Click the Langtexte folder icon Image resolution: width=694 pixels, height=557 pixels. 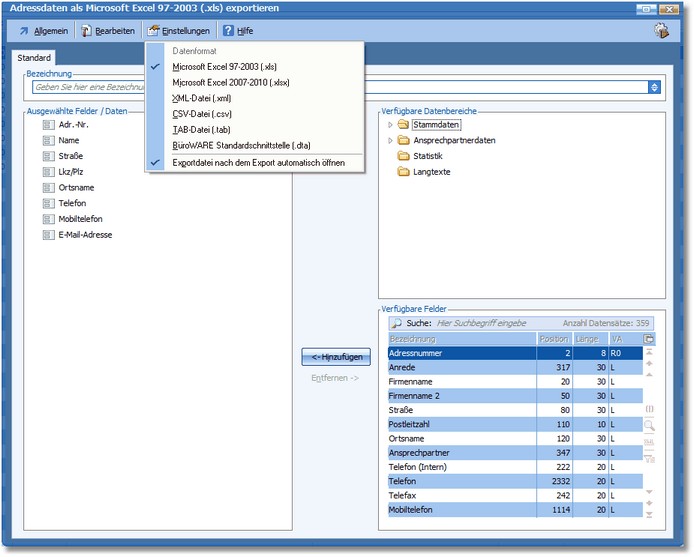click(404, 172)
